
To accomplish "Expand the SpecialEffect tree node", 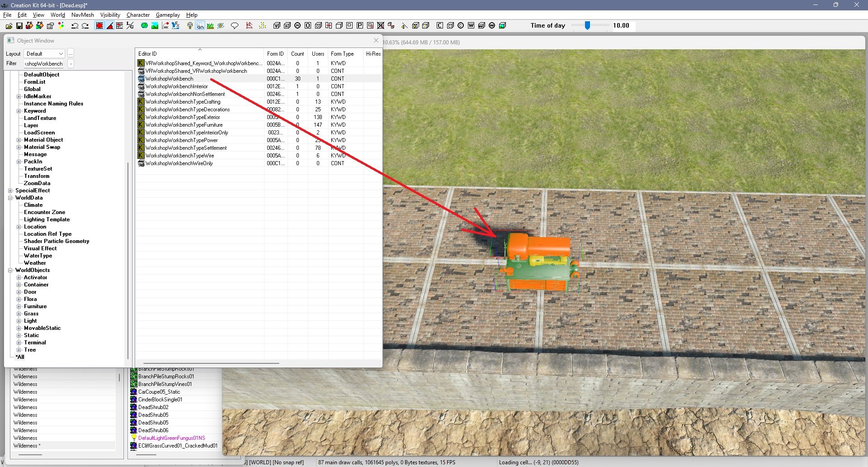I will tap(10, 191).
